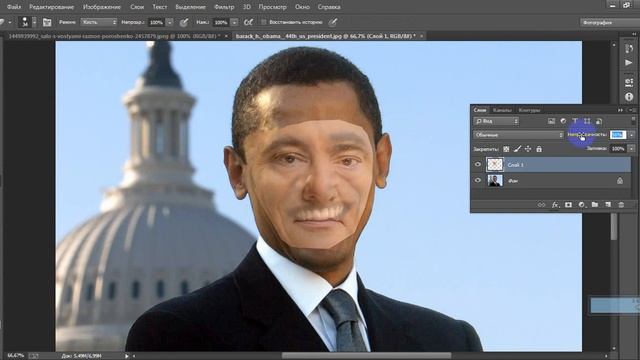Viewport: 640px width, 360px height.
Task: Open the brush panel toggle icon in options bar
Action: click(x=47, y=22)
